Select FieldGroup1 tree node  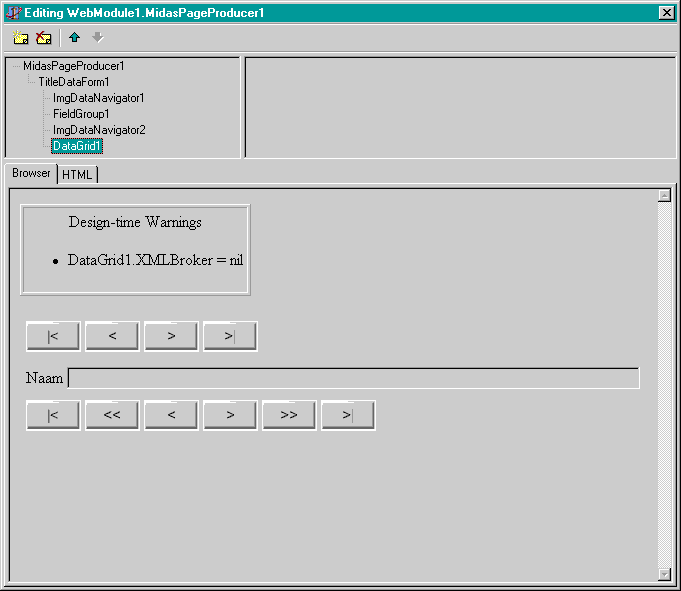(x=81, y=114)
